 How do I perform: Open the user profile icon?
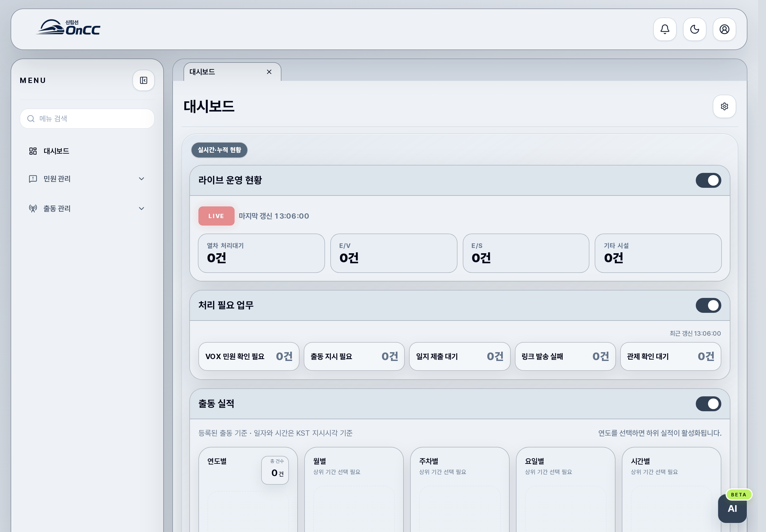[724, 29]
